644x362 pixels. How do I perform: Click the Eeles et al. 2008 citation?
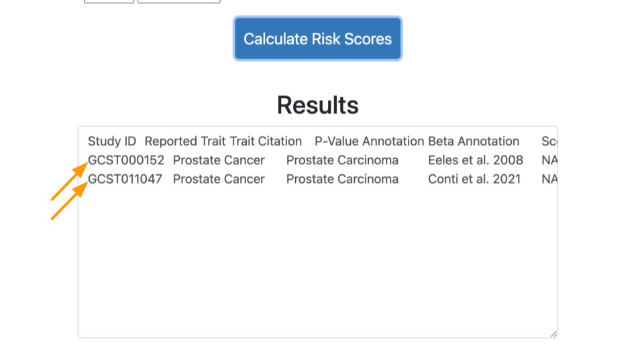pyautogui.click(x=476, y=160)
